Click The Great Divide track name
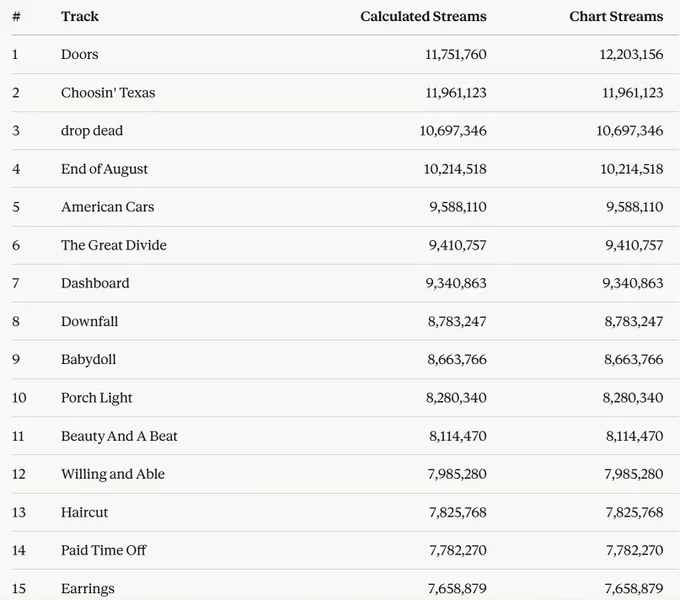This screenshot has width=680, height=600. click(114, 245)
